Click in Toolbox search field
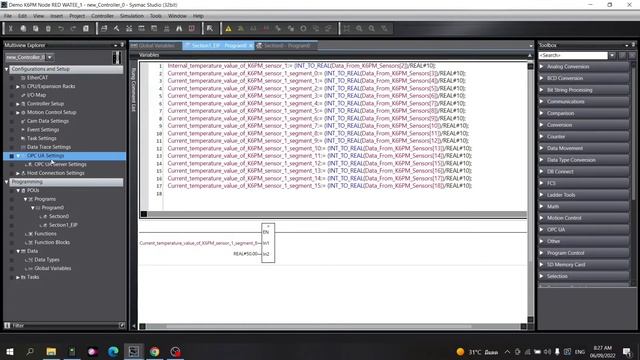 (573, 55)
